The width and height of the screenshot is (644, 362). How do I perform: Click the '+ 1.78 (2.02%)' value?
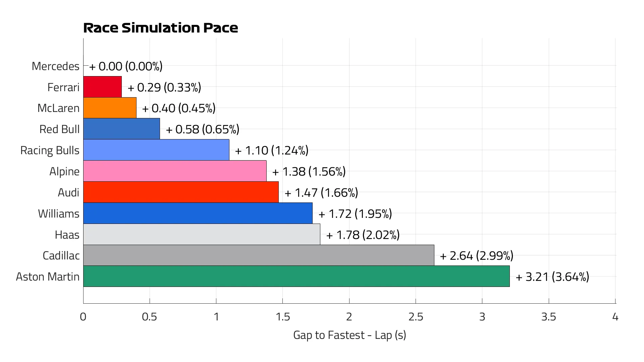[363, 235]
